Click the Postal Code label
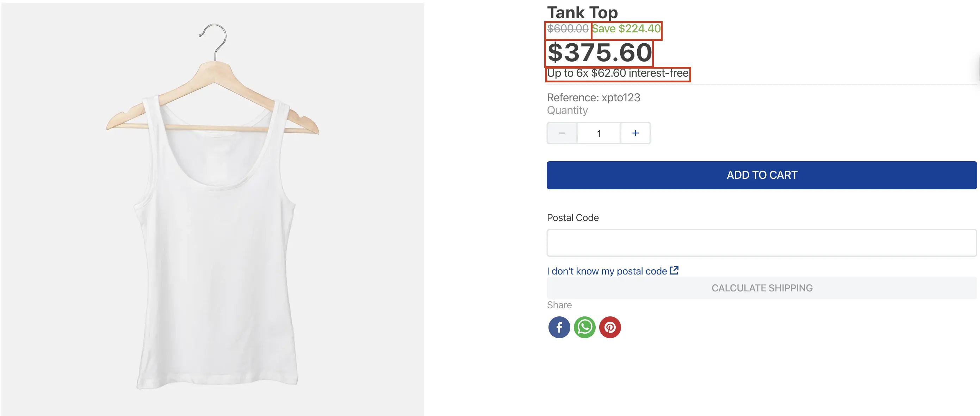This screenshot has width=980, height=416. [572, 218]
